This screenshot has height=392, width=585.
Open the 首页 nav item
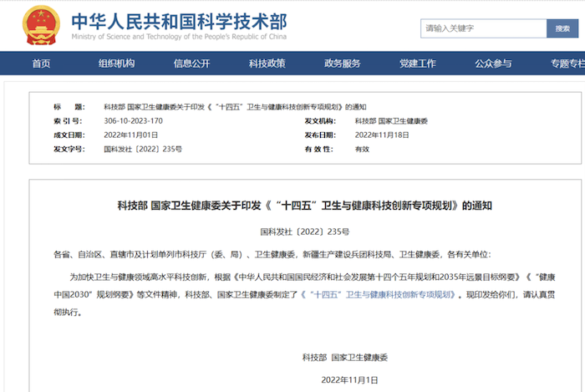(41, 64)
